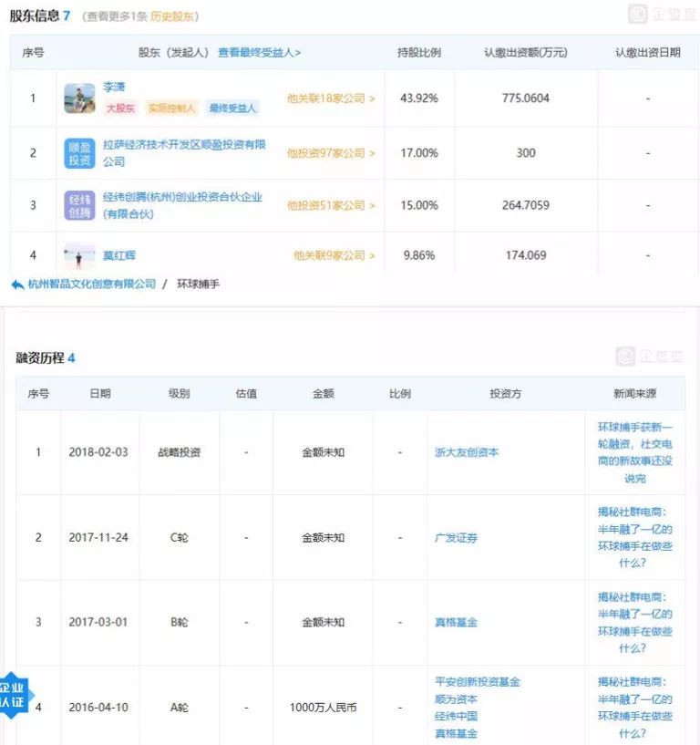Open 拉萨经济技术开发区顺盈投资有限公司 shareholder page
Image resolution: width=700 pixels, height=745 pixels.
coord(184,153)
